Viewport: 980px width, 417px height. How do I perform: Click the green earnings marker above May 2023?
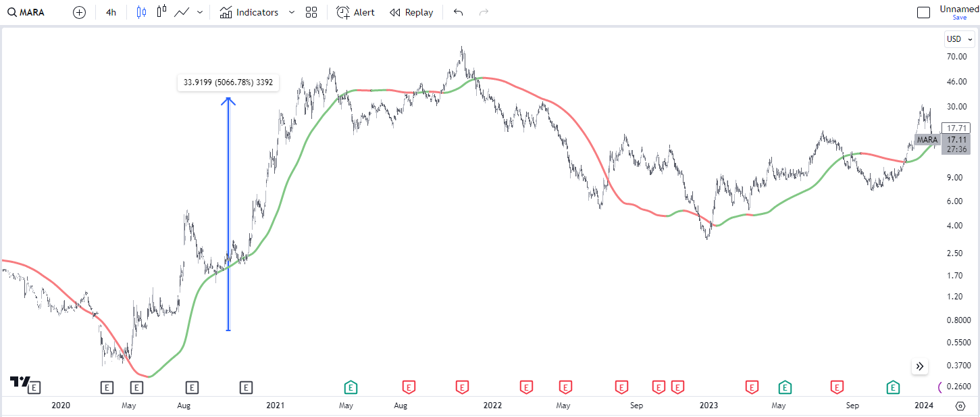click(785, 387)
